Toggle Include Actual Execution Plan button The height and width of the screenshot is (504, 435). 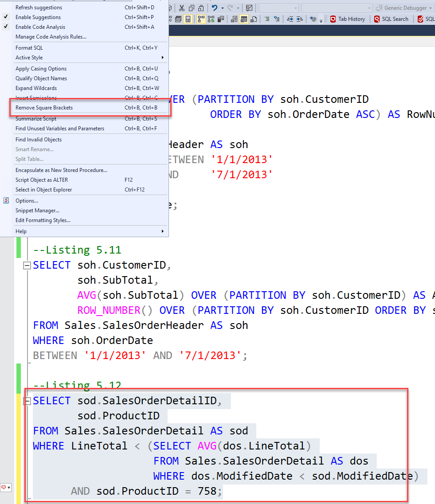pos(201,19)
